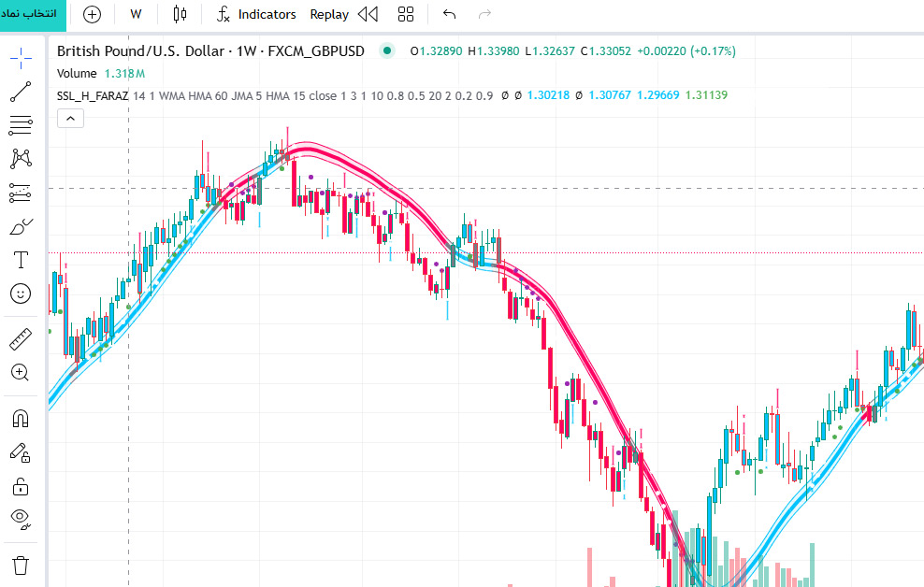The height and width of the screenshot is (587, 924).
Task: Click the close price C1.33052
Action: click(606, 51)
